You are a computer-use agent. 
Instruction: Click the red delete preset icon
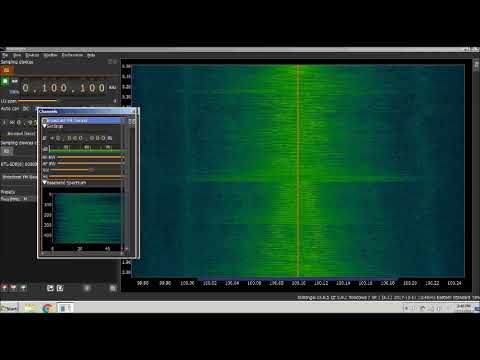(4, 287)
